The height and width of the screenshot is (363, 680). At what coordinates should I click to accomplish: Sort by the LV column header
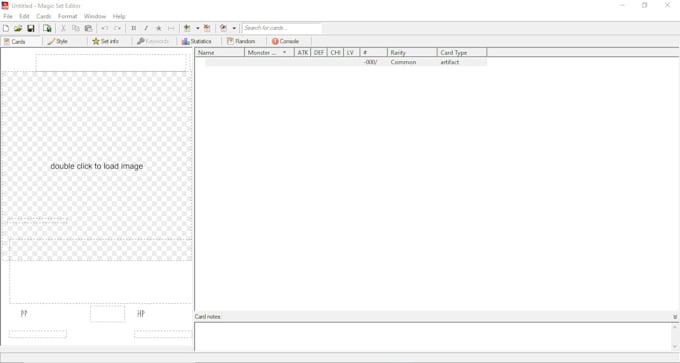(x=351, y=52)
